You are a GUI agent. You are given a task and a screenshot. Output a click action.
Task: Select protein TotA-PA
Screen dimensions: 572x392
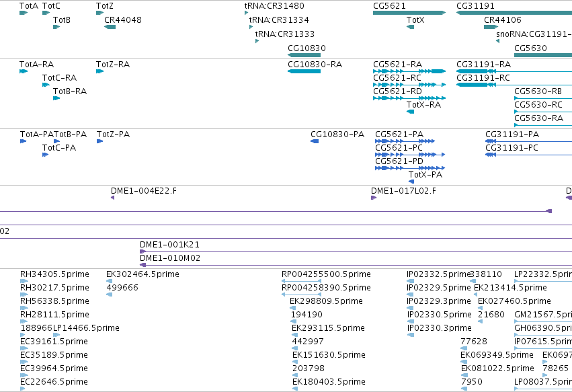[x=24, y=141]
